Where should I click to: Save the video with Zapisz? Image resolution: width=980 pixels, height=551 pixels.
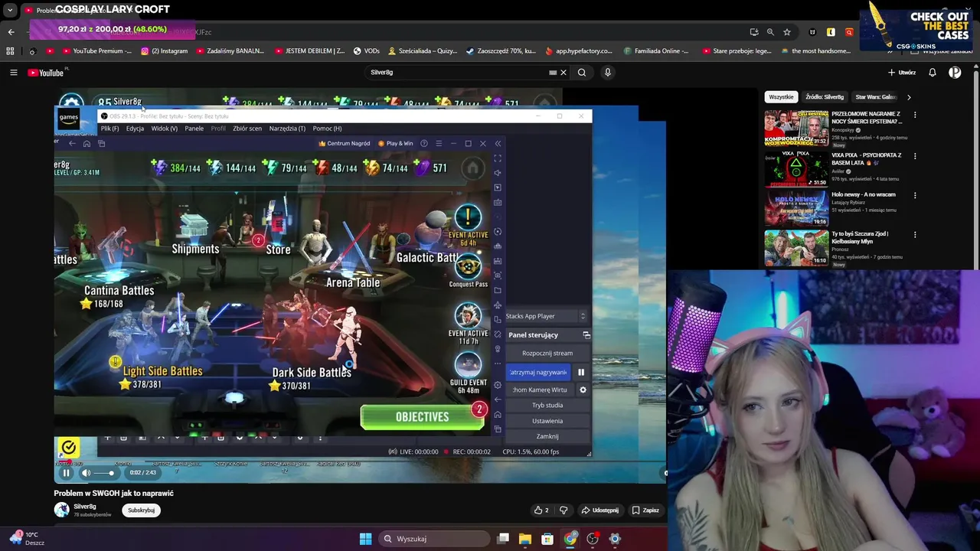pyautogui.click(x=645, y=510)
